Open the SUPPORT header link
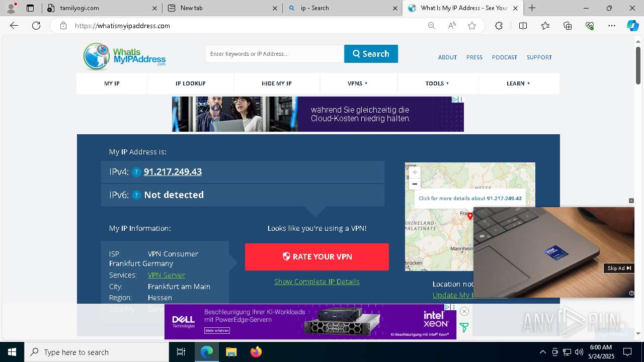 click(x=539, y=57)
